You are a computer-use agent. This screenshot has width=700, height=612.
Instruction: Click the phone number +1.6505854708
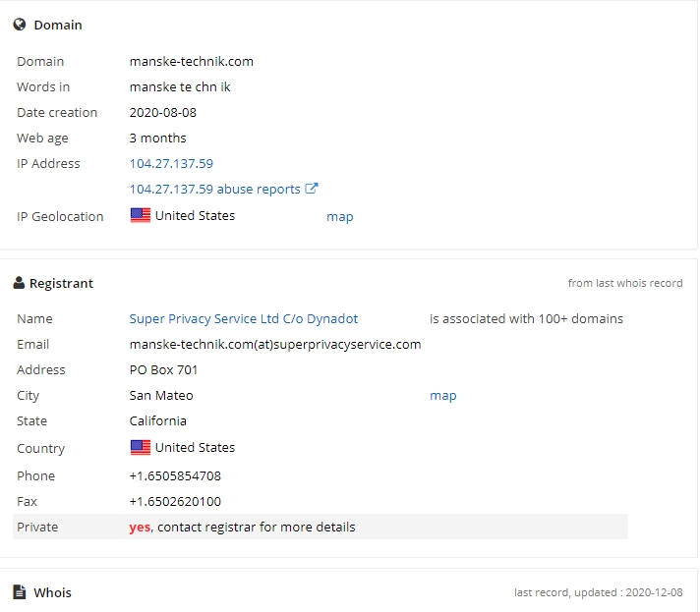175,475
